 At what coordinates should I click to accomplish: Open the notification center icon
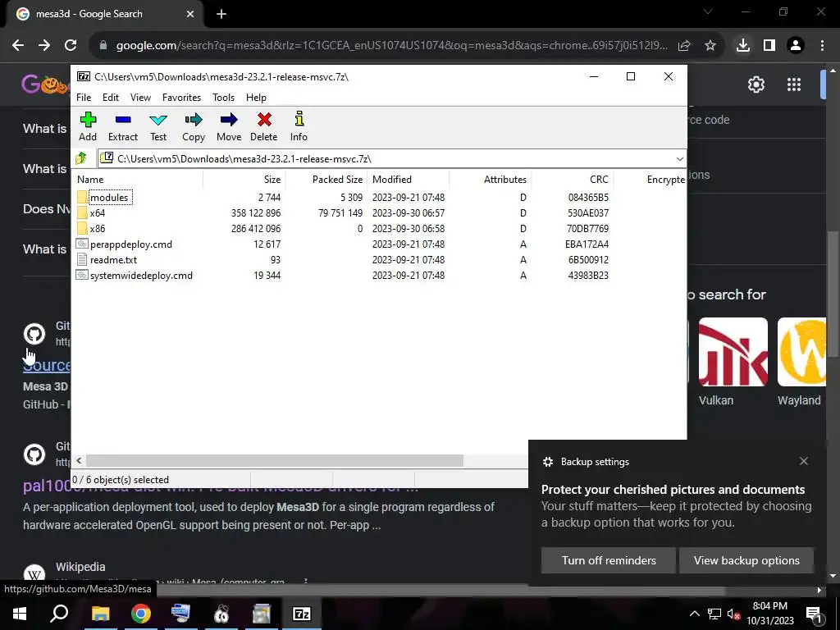click(x=814, y=614)
